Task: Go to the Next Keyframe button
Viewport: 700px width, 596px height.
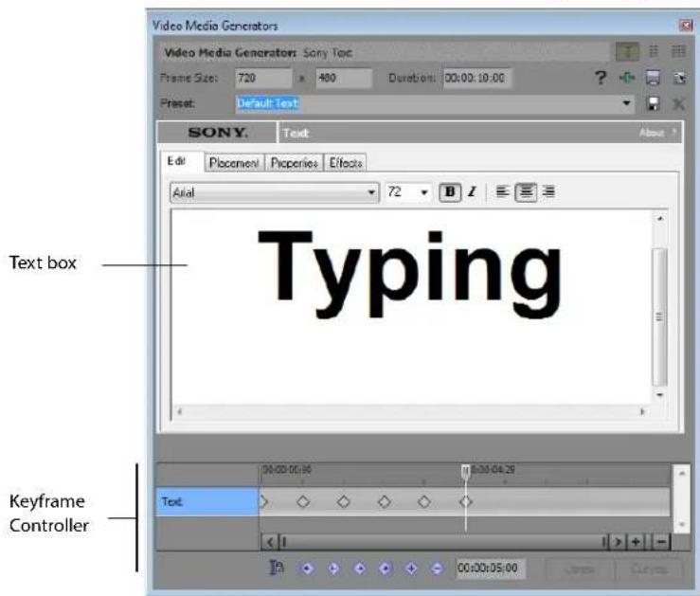Action: coord(359,569)
